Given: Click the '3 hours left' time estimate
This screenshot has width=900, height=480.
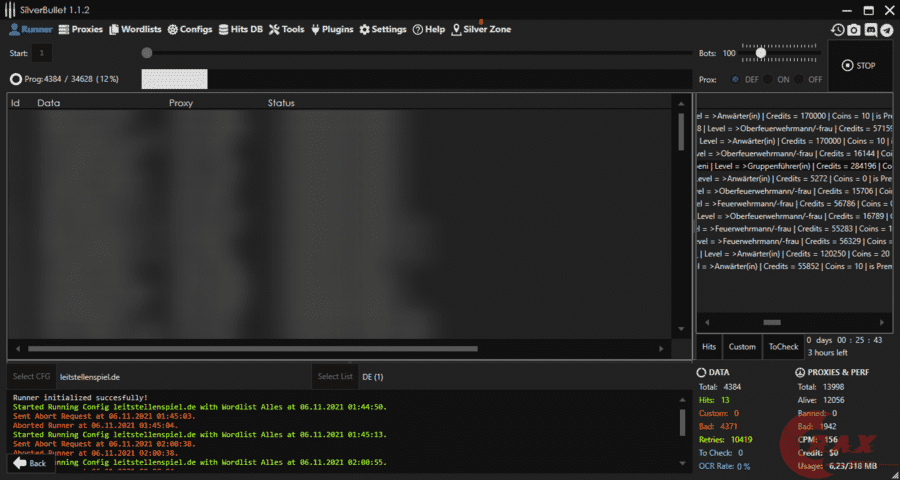Looking at the screenshot, I should pos(827,353).
